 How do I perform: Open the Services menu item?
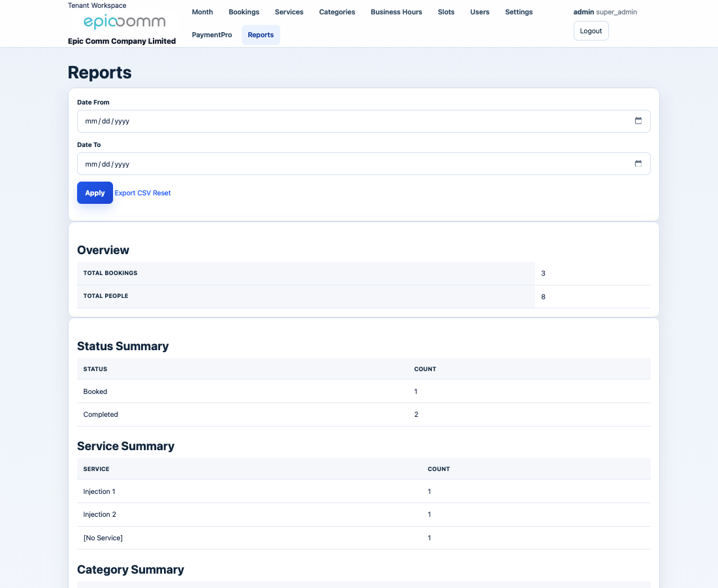pos(289,12)
